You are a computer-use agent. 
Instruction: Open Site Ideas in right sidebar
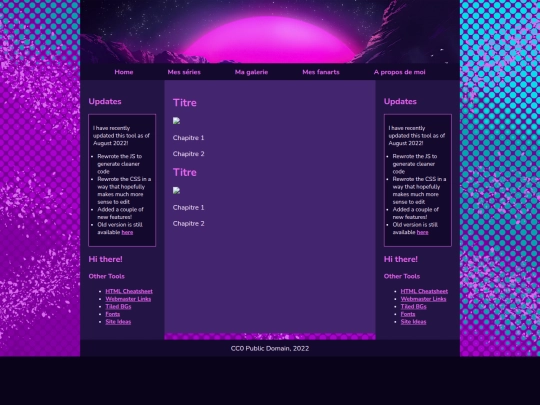coord(413,322)
